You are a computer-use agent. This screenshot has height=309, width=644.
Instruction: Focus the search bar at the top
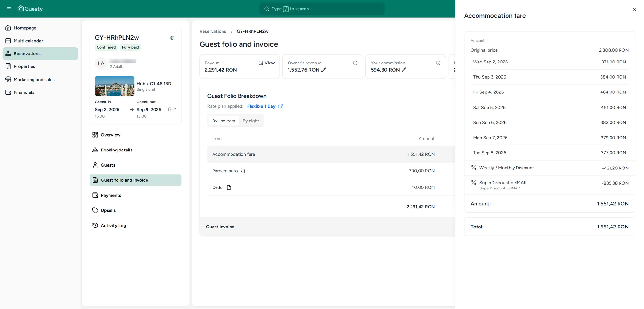pyautogui.click(x=322, y=9)
